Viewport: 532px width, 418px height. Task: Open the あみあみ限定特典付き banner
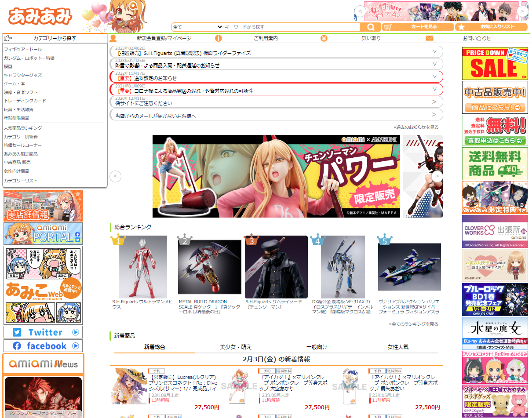point(495,197)
